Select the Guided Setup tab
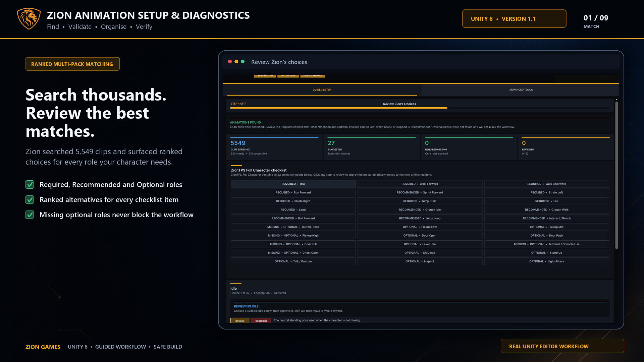 point(322,90)
